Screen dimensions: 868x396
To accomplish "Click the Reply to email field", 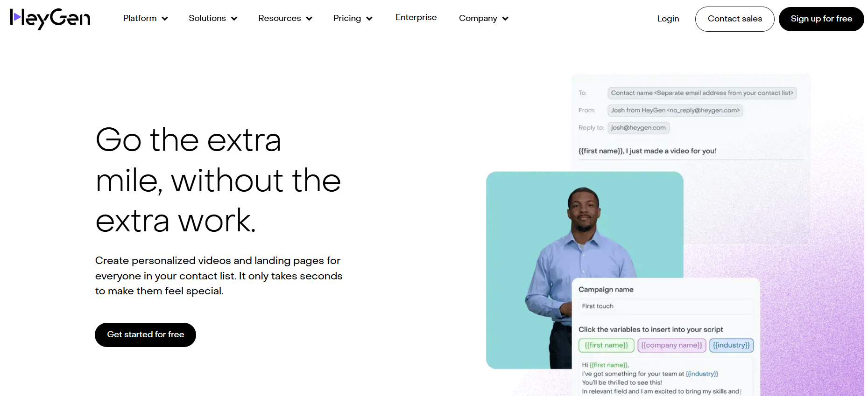I will pyautogui.click(x=638, y=128).
